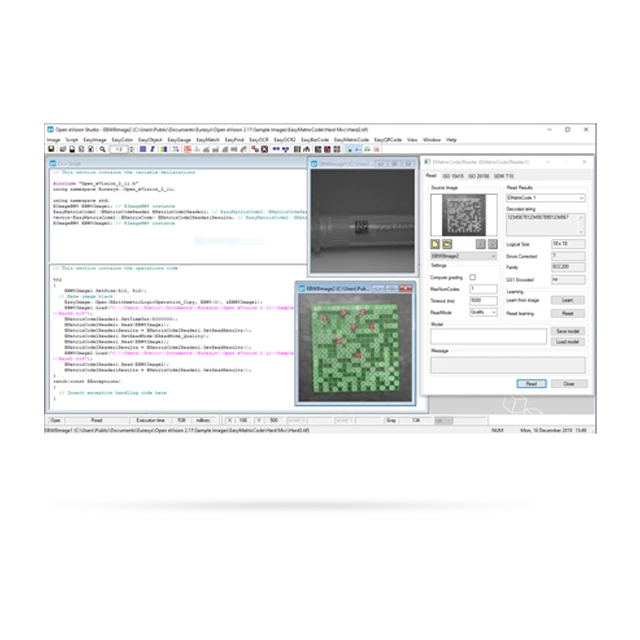Click the source image matrix code thumbnail
640x640 pixels.
(463, 213)
